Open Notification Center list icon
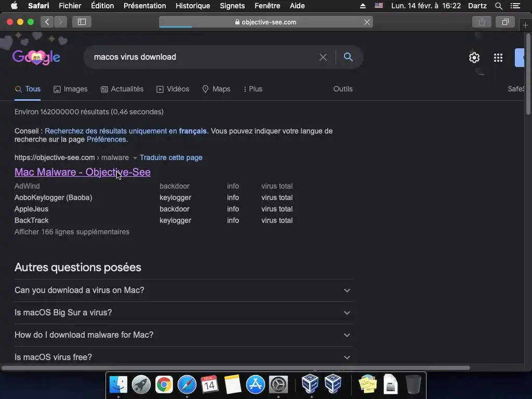 pyautogui.click(x=516, y=6)
